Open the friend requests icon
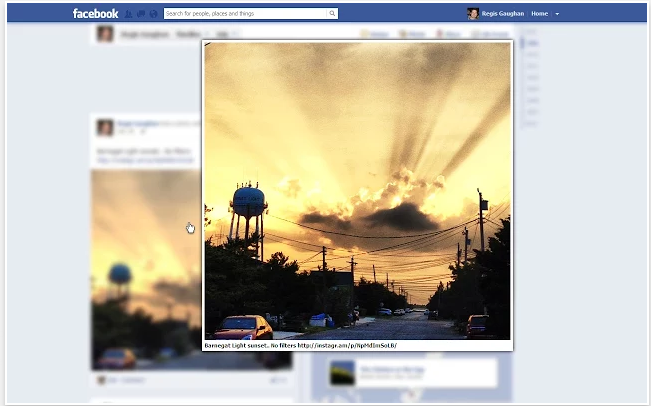 (129, 14)
